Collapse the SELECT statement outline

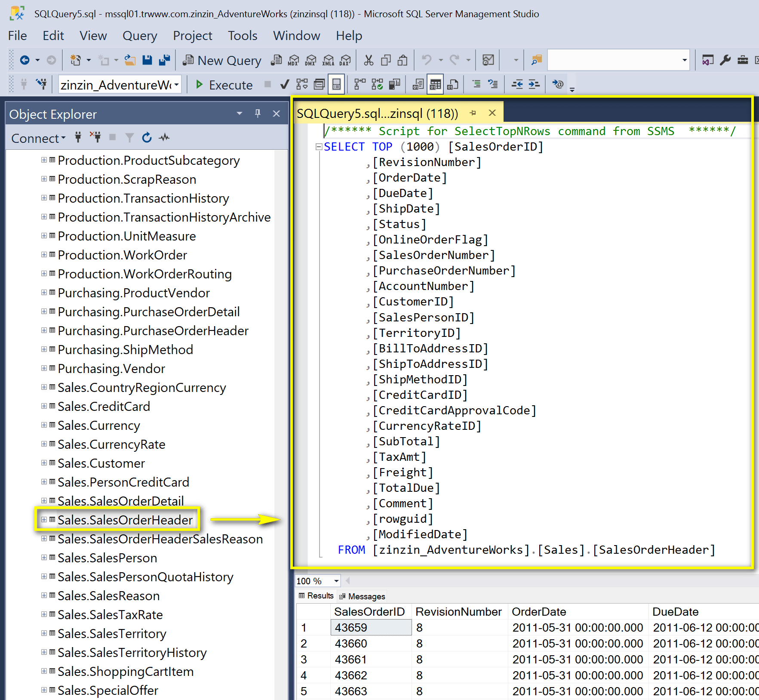coord(319,147)
